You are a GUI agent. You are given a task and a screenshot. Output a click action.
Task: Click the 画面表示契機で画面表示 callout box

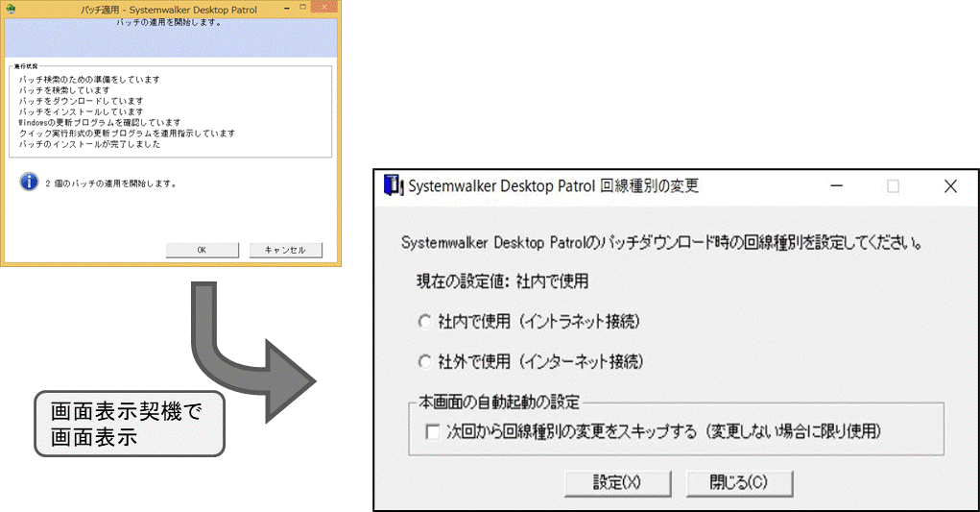pos(128,424)
